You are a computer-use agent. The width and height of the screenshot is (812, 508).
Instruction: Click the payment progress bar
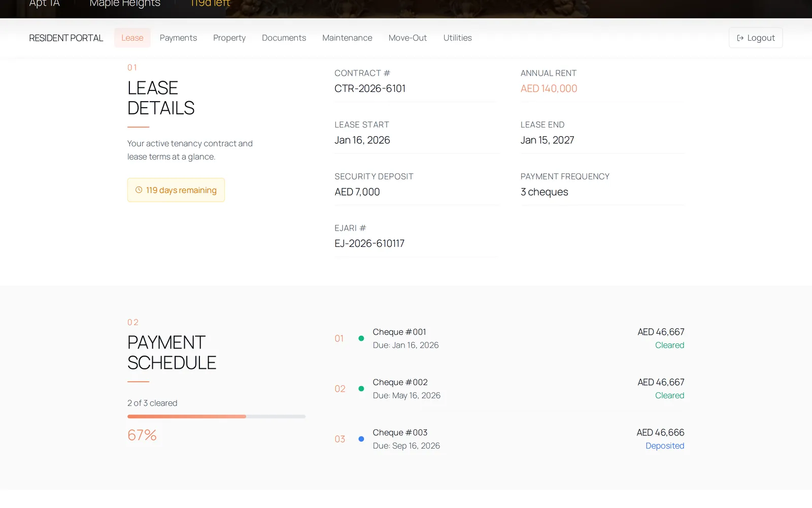point(217,417)
